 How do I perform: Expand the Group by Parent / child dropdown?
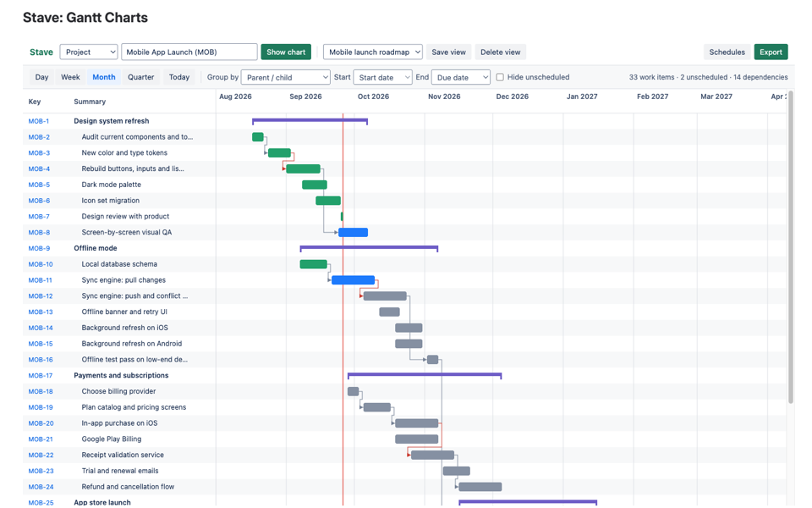[285, 77]
